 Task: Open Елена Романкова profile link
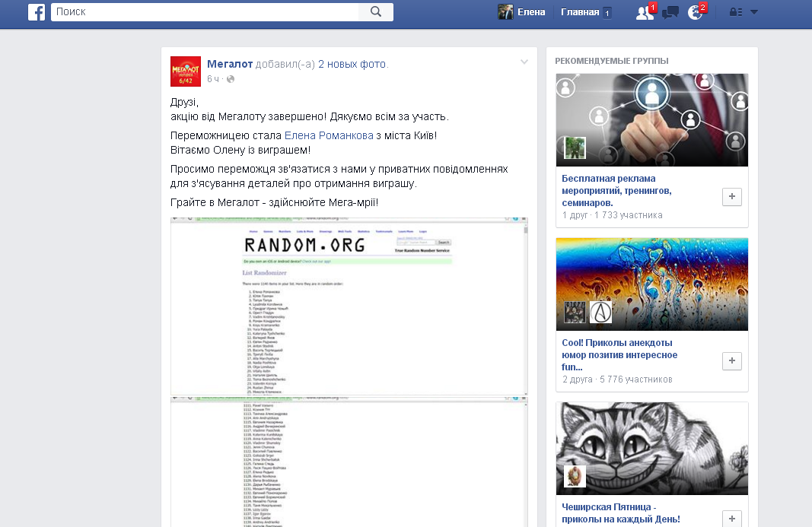(x=329, y=135)
